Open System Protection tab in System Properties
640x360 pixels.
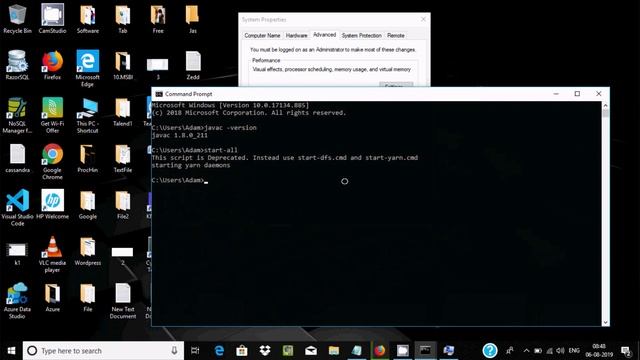click(x=362, y=36)
